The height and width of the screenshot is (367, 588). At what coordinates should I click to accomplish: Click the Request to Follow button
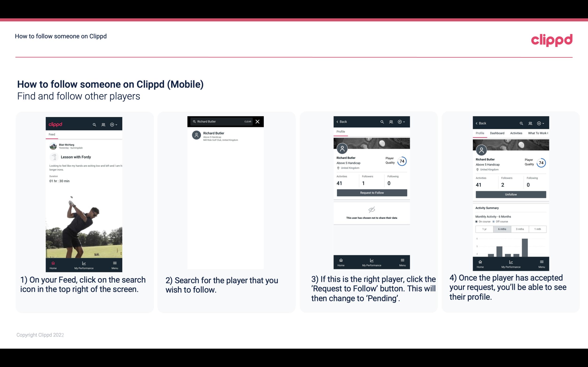click(371, 192)
